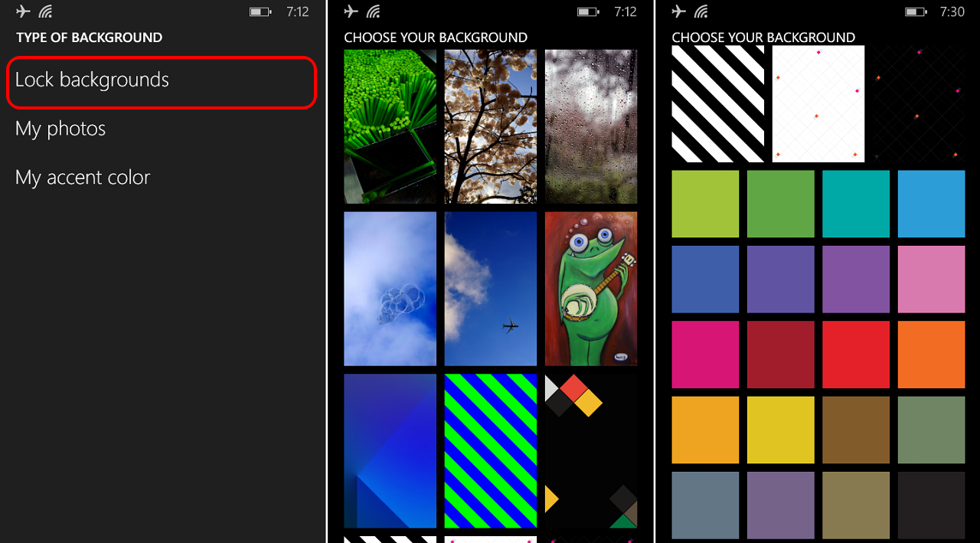This screenshot has height=543, width=980.
Task: Tap the airplane mode icon on the middle screen
Action: [x=351, y=11]
